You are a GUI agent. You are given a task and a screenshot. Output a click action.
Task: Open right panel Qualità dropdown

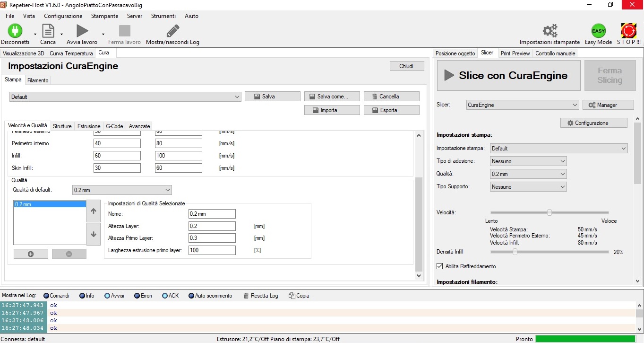[528, 174]
